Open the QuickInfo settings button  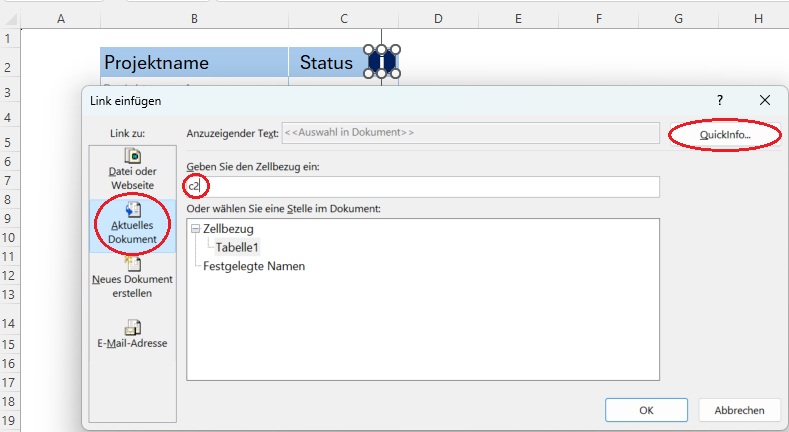[725, 134]
